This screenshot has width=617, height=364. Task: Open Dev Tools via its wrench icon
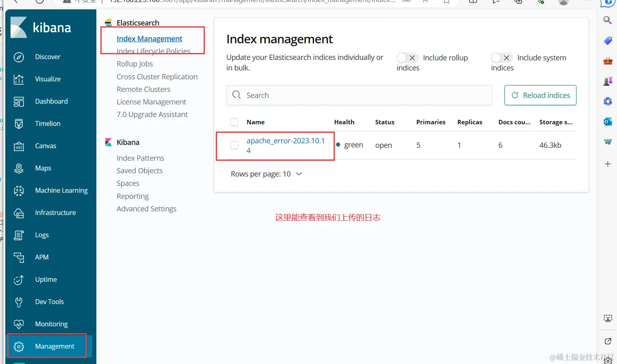pyautogui.click(x=19, y=302)
